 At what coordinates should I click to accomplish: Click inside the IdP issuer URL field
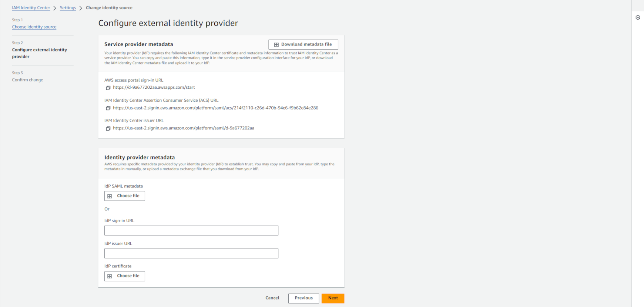[191, 253]
